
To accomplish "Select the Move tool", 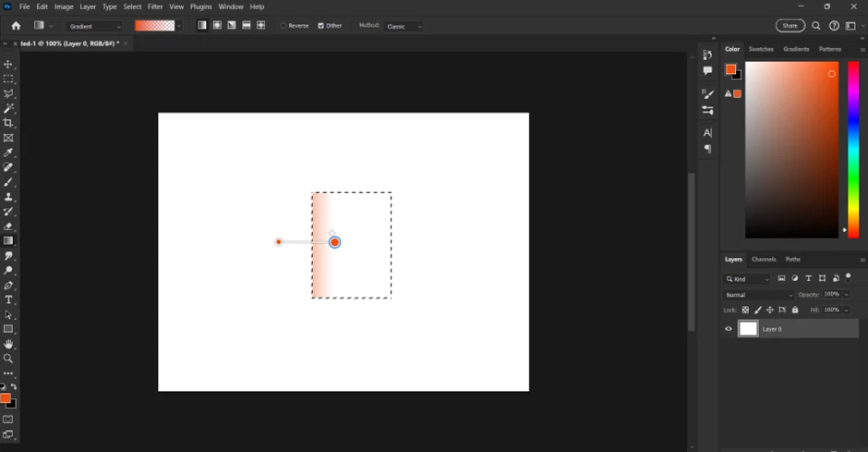I will point(8,65).
